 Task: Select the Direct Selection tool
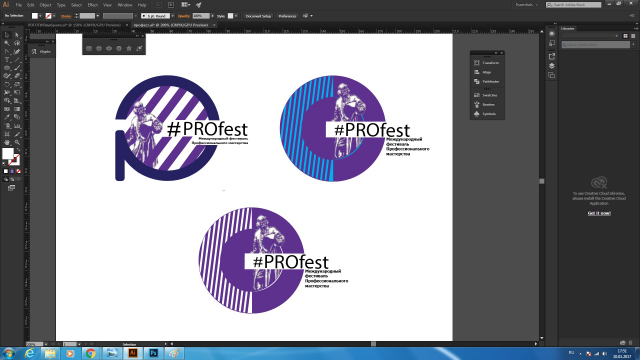pyautogui.click(x=17, y=35)
